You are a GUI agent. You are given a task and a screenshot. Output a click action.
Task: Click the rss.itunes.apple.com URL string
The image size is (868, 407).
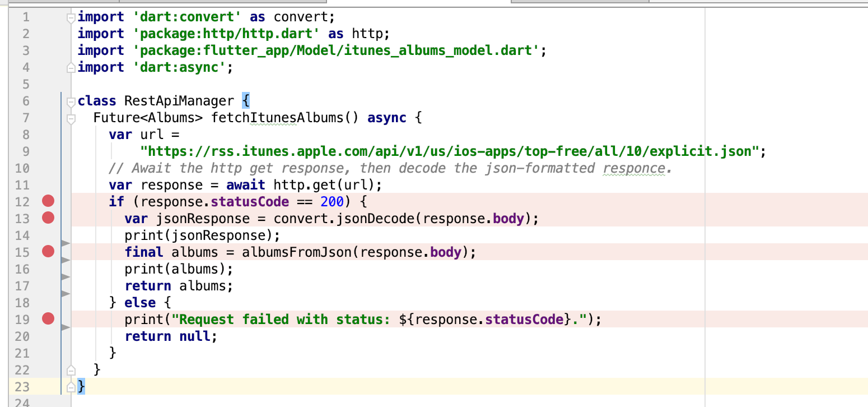coord(449,151)
